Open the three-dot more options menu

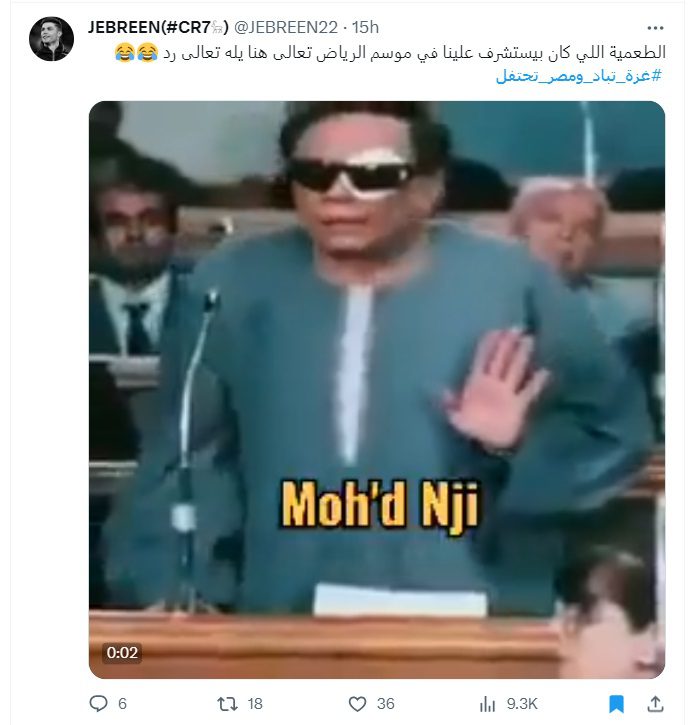pyautogui.click(x=655, y=28)
